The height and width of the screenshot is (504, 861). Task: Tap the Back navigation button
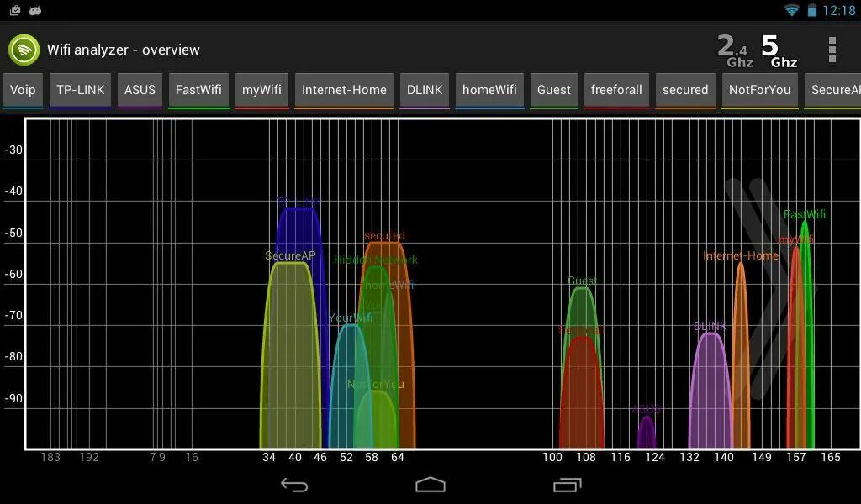(294, 484)
